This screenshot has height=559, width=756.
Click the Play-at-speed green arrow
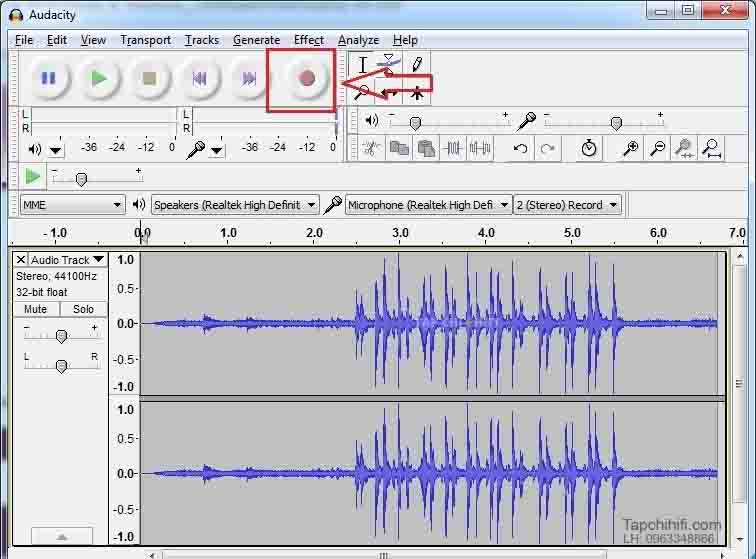click(32, 177)
